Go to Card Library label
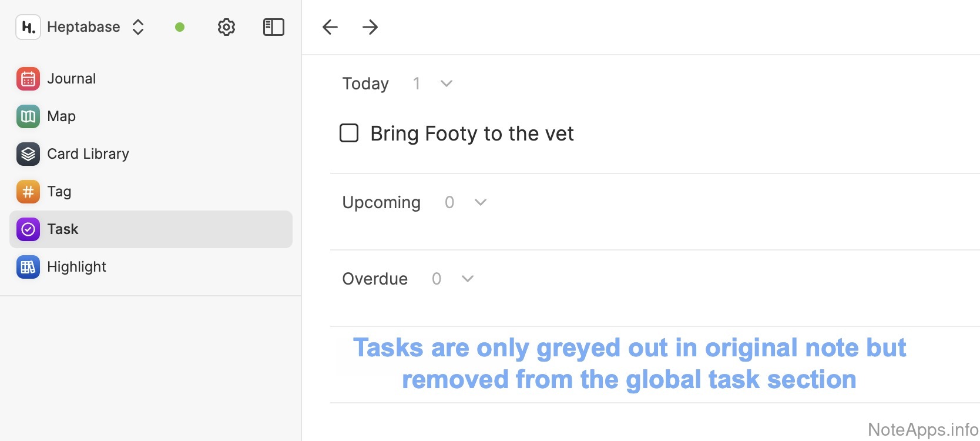 tap(88, 154)
